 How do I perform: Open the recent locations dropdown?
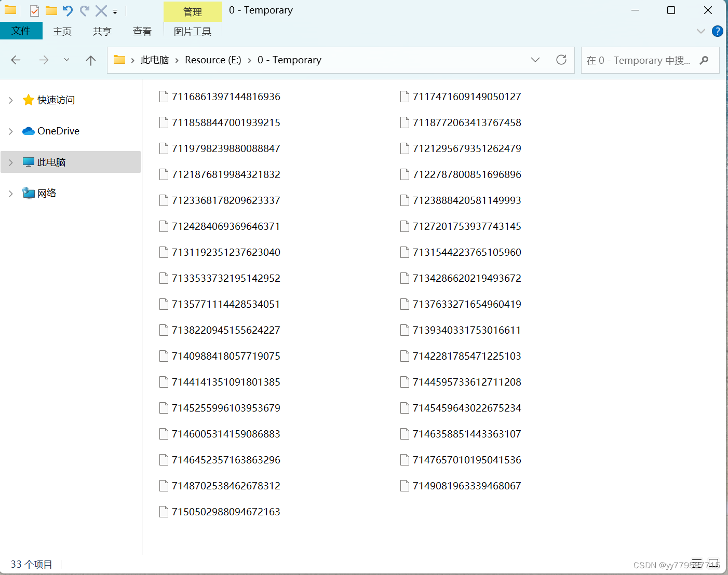point(66,60)
